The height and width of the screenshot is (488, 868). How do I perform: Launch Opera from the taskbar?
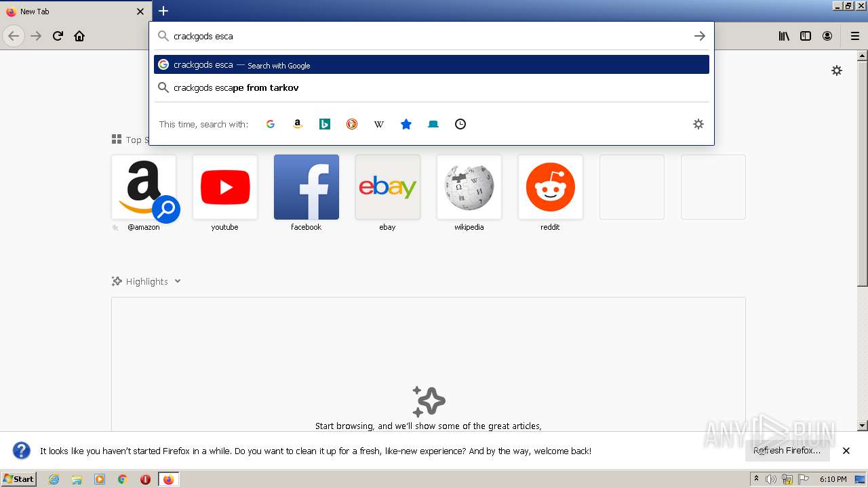145,479
